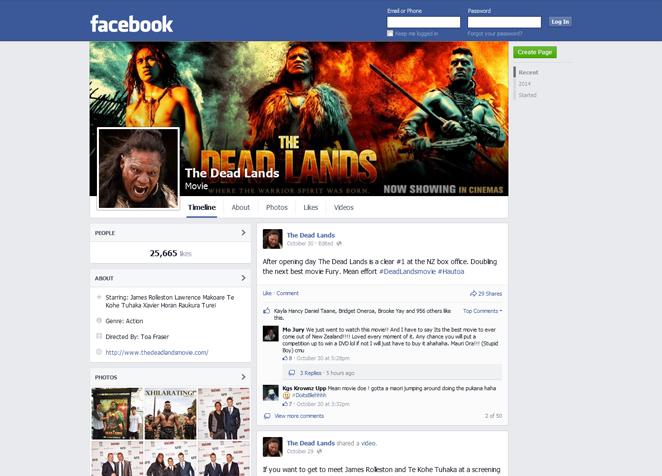Screen dimensions: 662x476
Task: Switch to the Timeline tab
Action: click(x=202, y=207)
